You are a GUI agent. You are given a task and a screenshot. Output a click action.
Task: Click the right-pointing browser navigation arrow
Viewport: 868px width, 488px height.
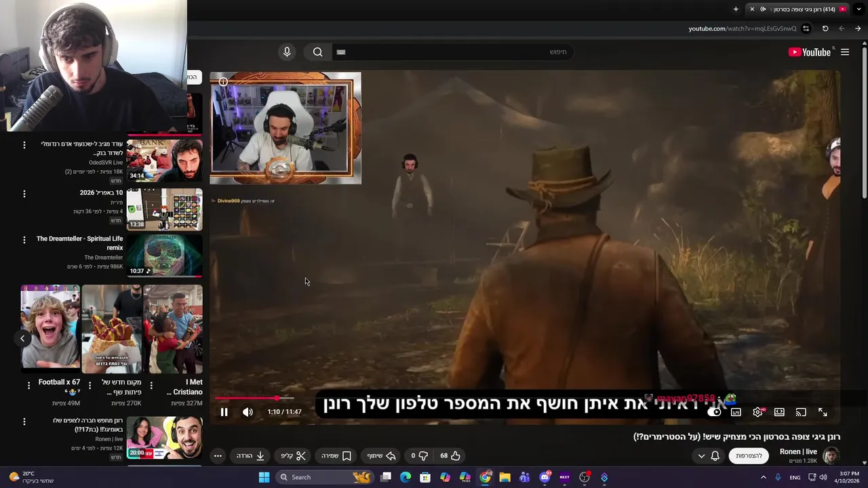click(858, 28)
